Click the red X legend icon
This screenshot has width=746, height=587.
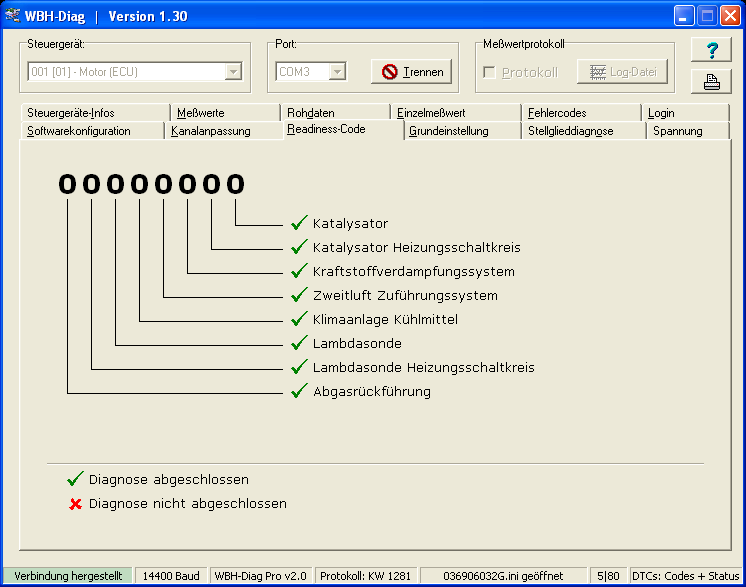[x=75, y=504]
